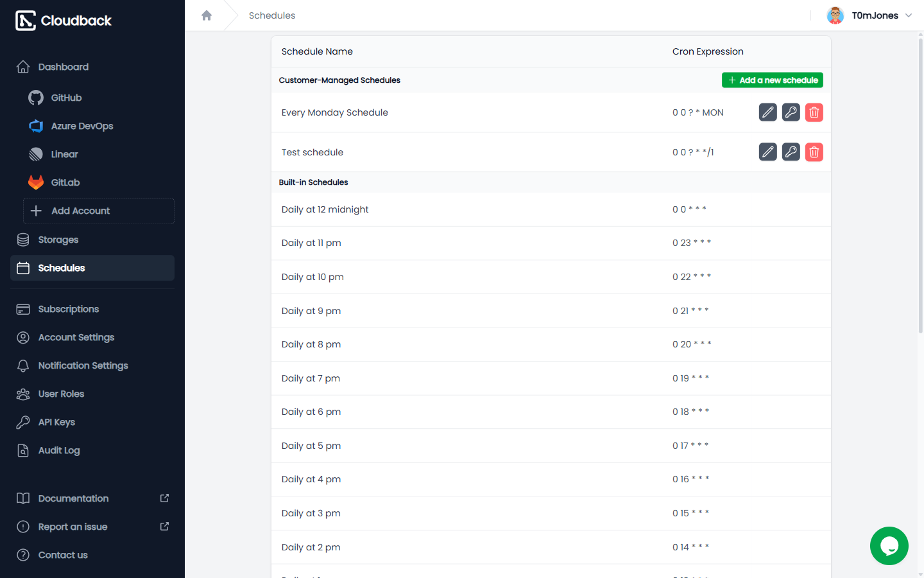Screen dimensions: 924x578
Task: Click external link icon beside Documentation
Action: tap(164, 498)
